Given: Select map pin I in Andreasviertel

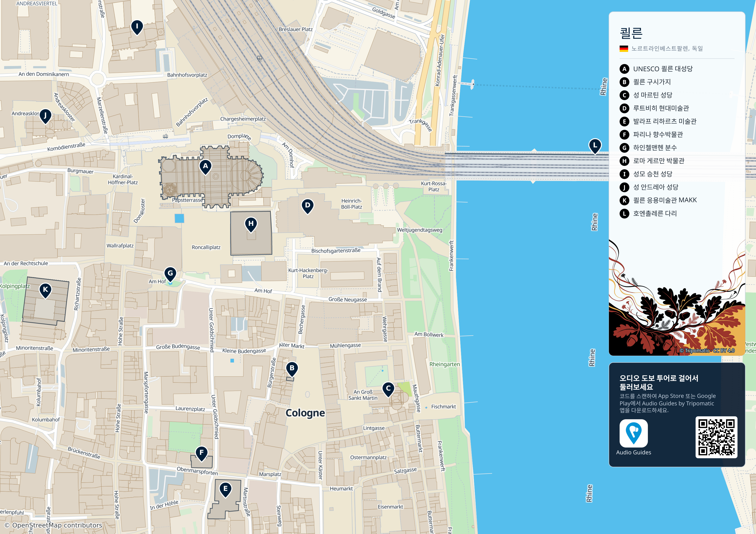Looking at the screenshot, I should click(x=137, y=27).
